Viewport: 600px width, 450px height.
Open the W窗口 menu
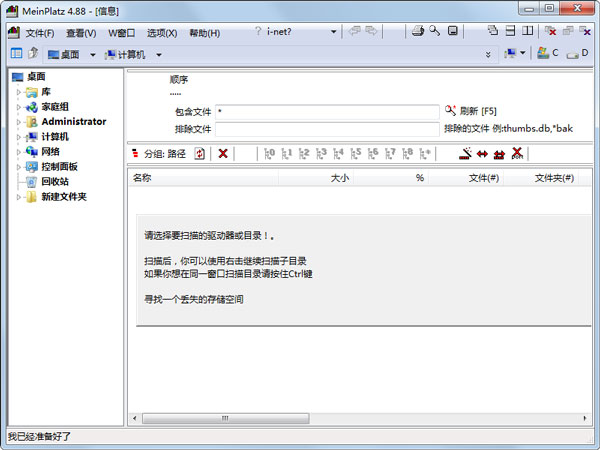click(122, 33)
